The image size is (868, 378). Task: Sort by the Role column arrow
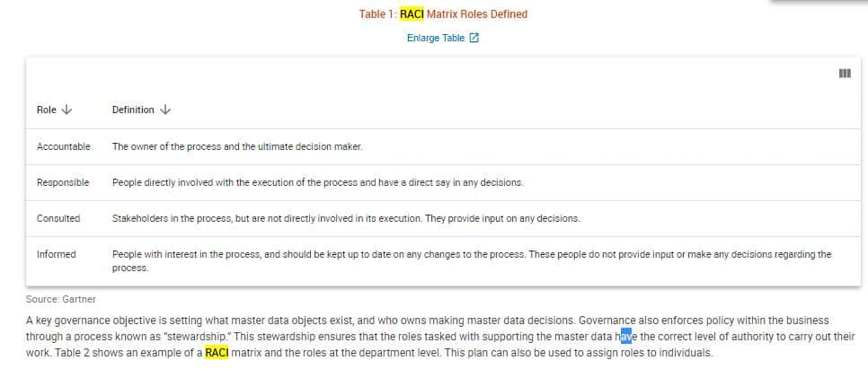[x=66, y=110]
